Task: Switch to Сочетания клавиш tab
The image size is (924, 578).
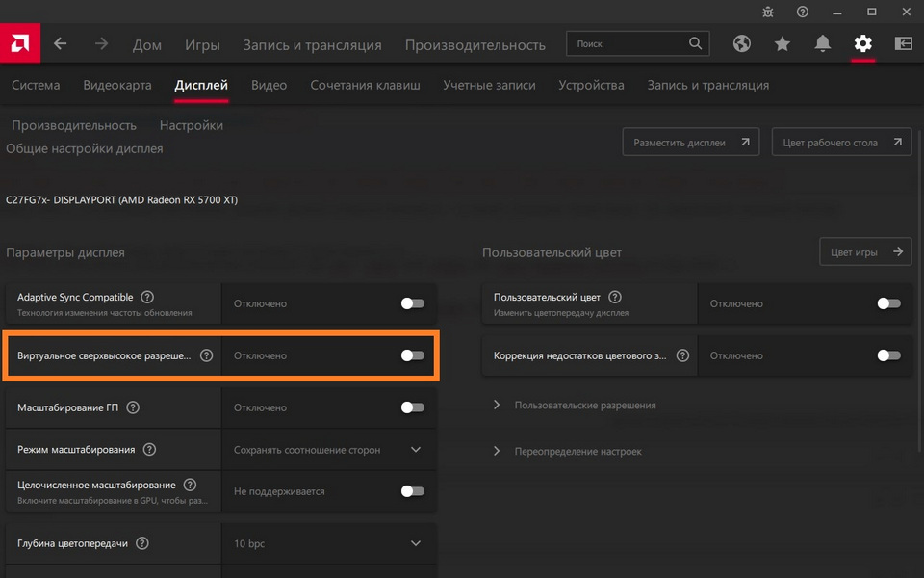Action: pyautogui.click(x=366, y=85)
